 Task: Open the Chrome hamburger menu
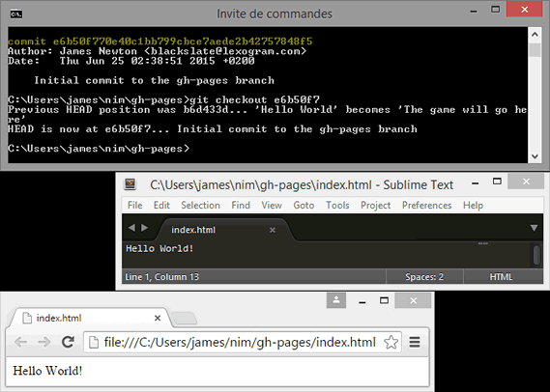pyautogui.click(x=415, y=342)
